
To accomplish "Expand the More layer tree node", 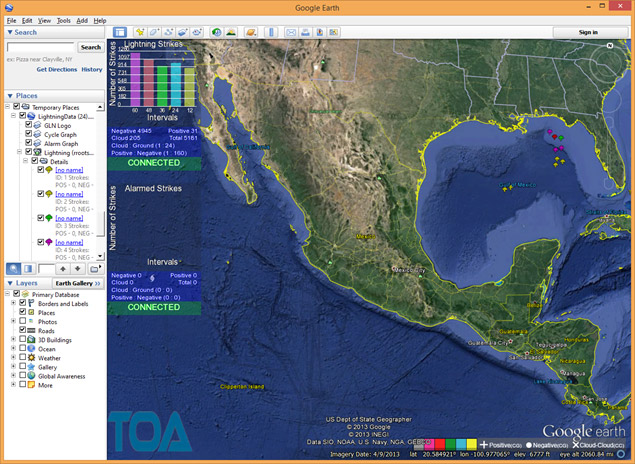I will pyautogui.click(x=13, y=384).
